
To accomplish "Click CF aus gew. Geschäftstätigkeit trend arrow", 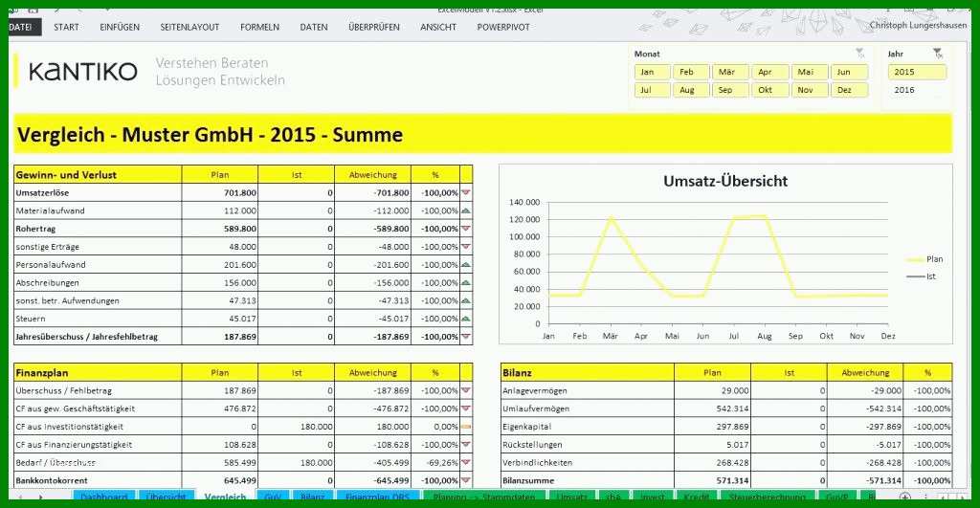I will 466,409.
